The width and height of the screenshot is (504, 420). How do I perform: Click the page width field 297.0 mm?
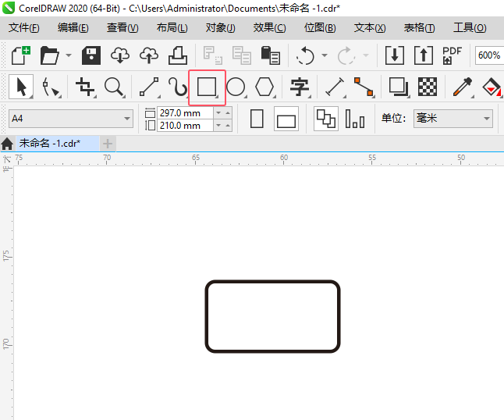186,113
